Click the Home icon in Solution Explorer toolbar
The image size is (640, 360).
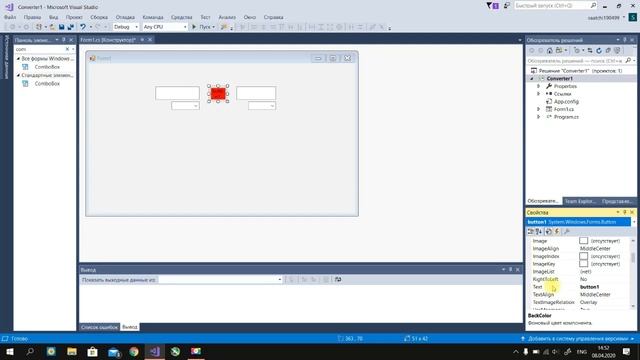pos(550,51)
